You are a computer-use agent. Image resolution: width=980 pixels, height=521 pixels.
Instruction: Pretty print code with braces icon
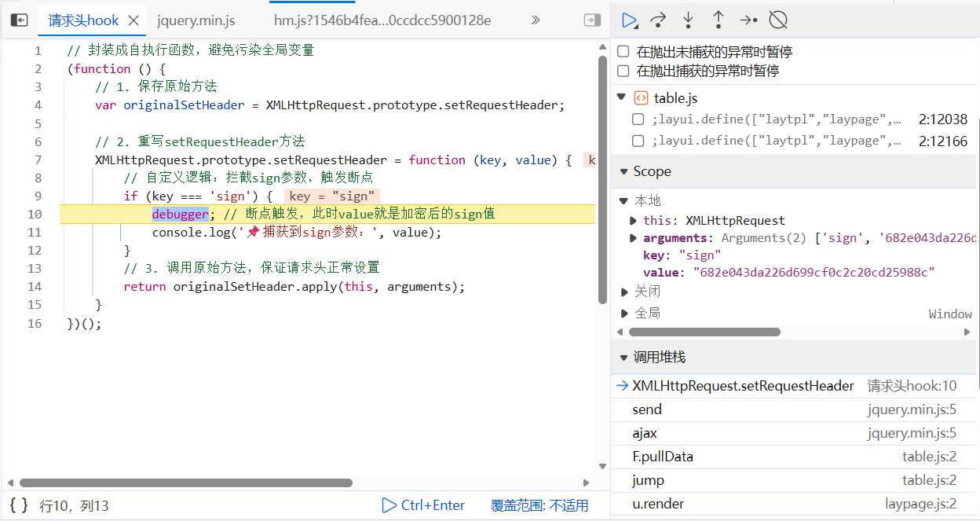(x=19, y=505)
